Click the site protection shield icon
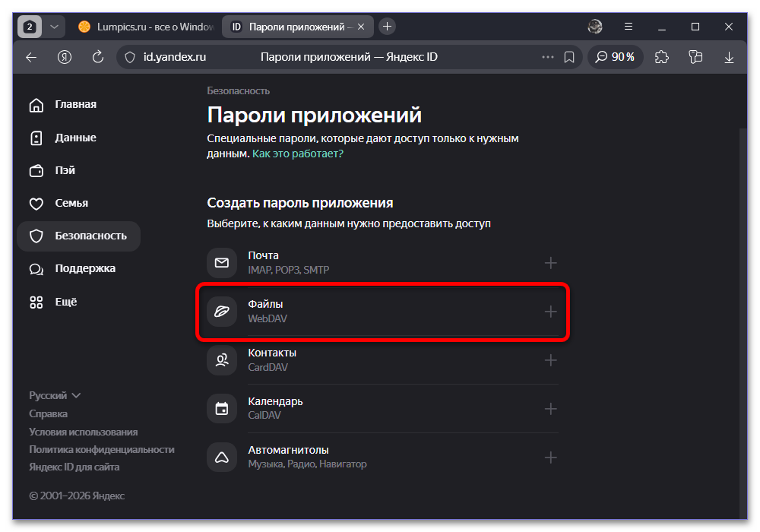The width and height of the screenshot is (760, 532). coord(130,57)
